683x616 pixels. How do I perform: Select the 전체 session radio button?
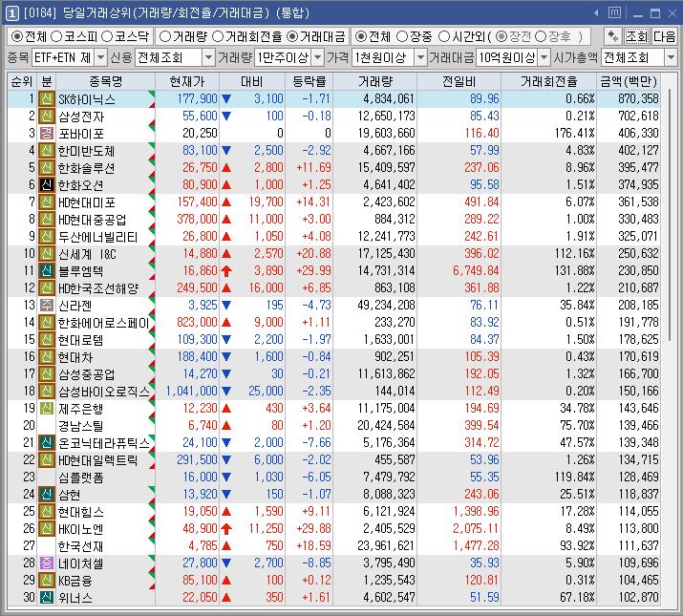click(361, 36)
